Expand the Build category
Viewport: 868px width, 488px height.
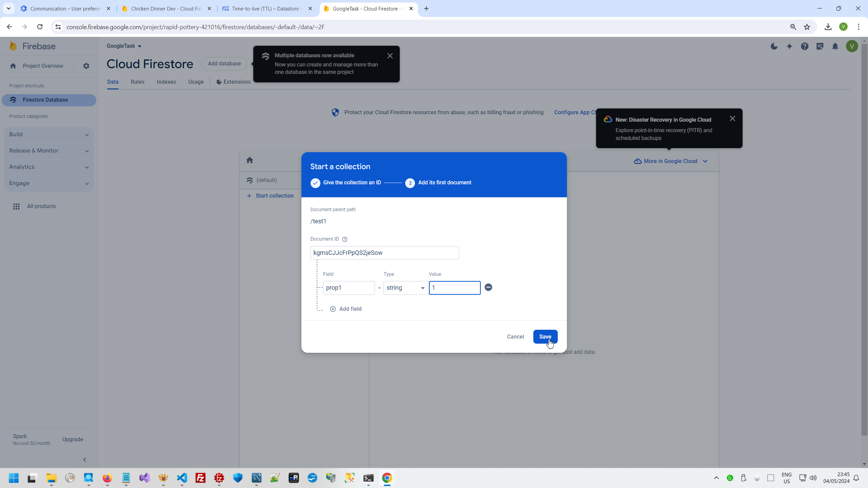coord(49,135)
